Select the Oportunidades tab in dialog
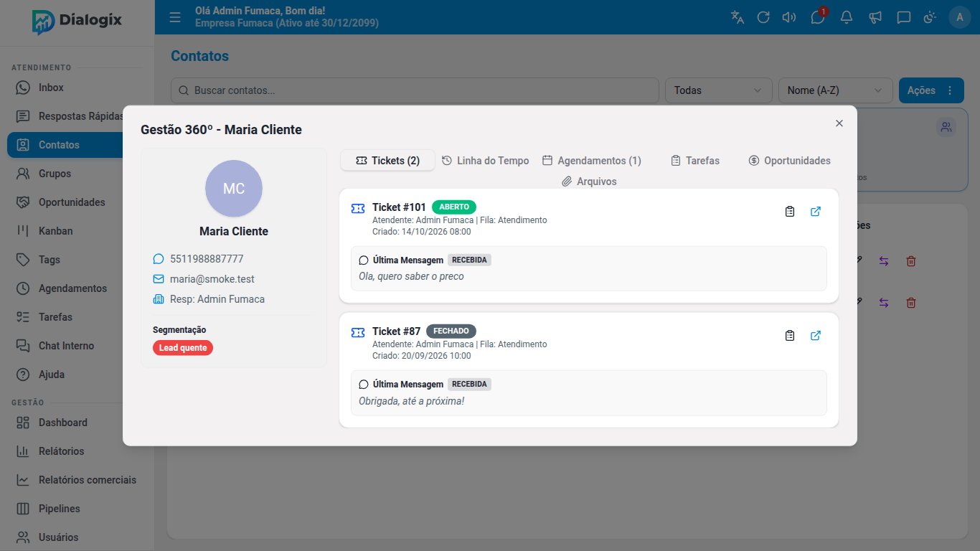The width and height of the screenshot is (980, 551). 789,161
